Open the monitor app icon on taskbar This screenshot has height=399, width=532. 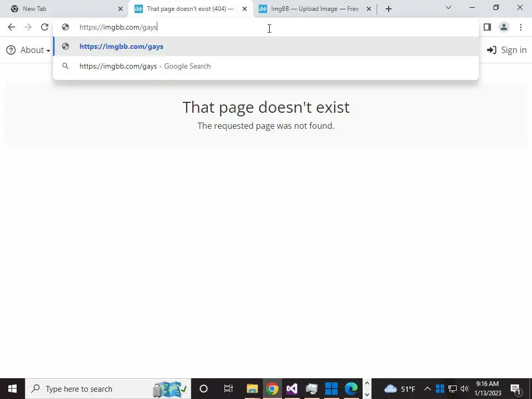[x=312, y=389]
